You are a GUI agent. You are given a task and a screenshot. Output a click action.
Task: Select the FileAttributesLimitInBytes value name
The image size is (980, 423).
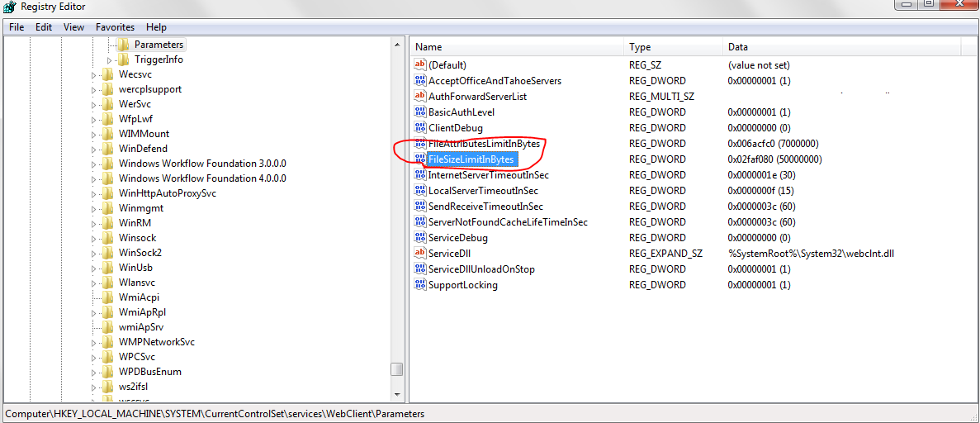(484, 143)
